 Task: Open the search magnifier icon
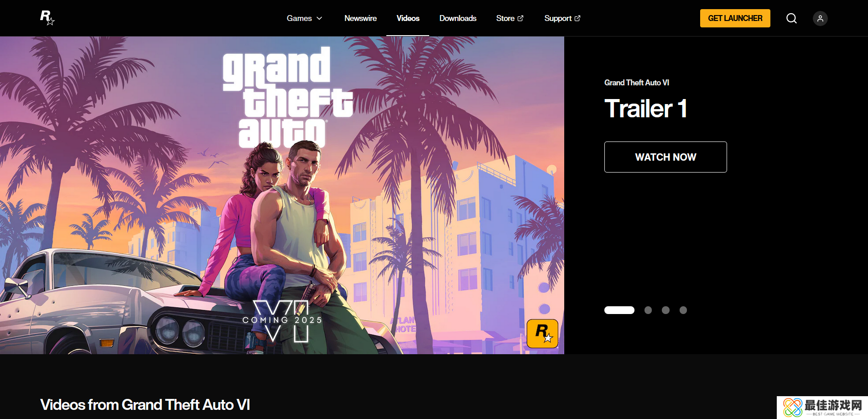click(x=791, y=18)
